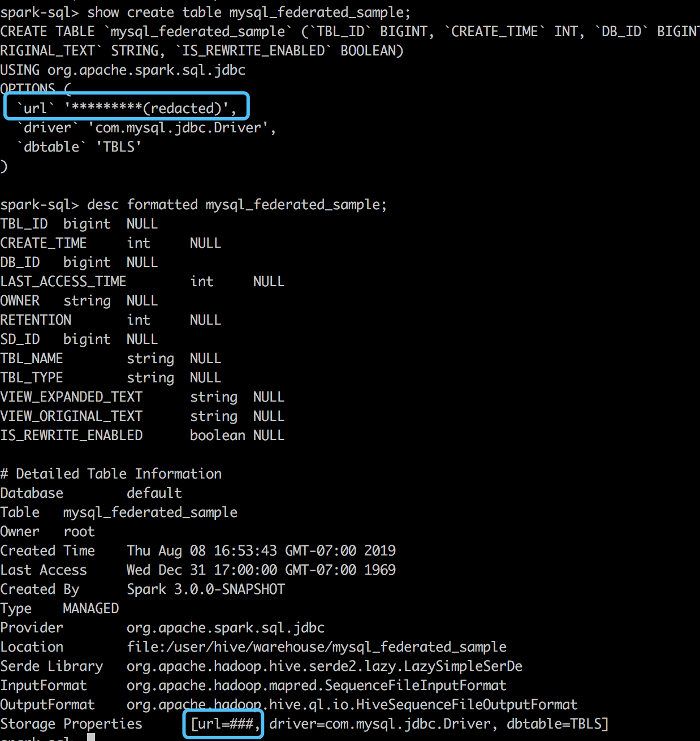This screenshot has width=700, height=741.
Task: Click the Created Time 'Thu Aug 08' timestamp
Action: click(x=261, y=551)
